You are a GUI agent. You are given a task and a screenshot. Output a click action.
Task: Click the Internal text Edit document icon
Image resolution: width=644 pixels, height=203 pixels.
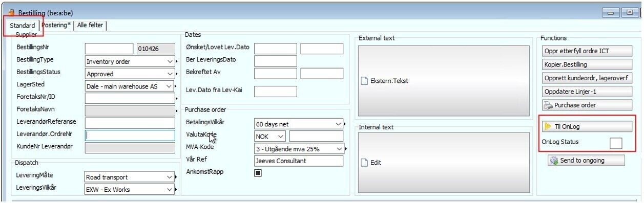365,163
